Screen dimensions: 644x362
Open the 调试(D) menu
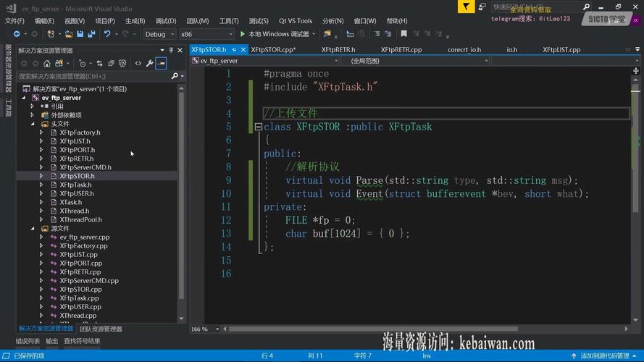click(x=166, y=20)
